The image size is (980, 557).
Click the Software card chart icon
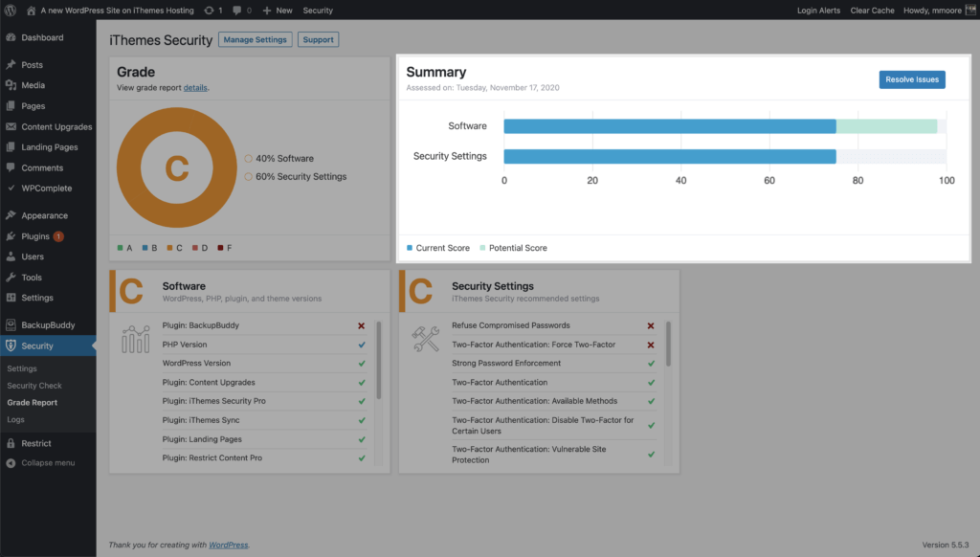click(136, 339)
